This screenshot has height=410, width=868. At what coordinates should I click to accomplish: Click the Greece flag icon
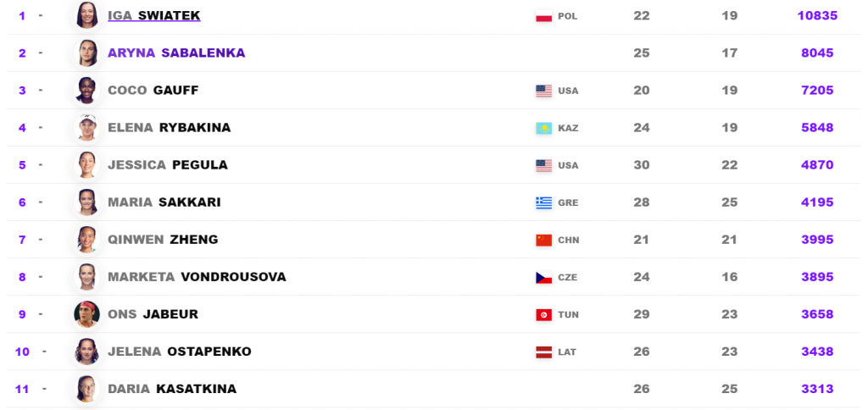(x=544, y=202)
